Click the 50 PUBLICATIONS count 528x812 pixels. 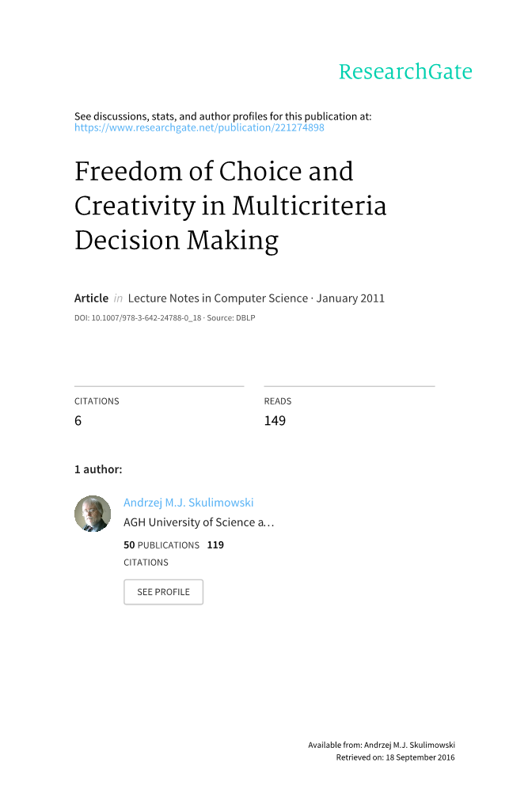[161, 545]
